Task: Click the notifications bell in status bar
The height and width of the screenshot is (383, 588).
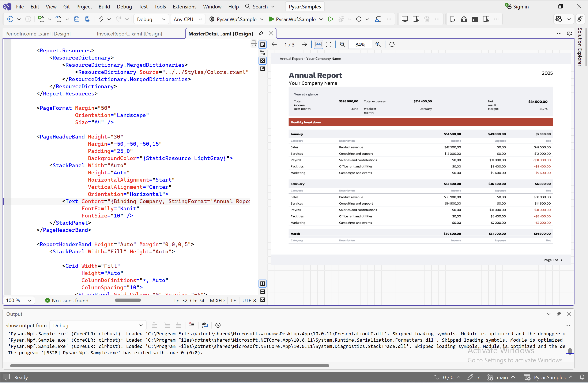Action: click(582, 377)
